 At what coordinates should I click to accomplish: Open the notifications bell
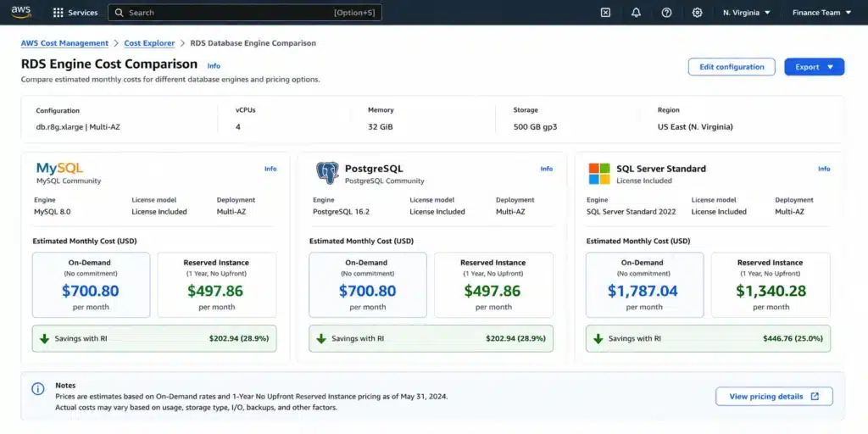tap(636, 13)
